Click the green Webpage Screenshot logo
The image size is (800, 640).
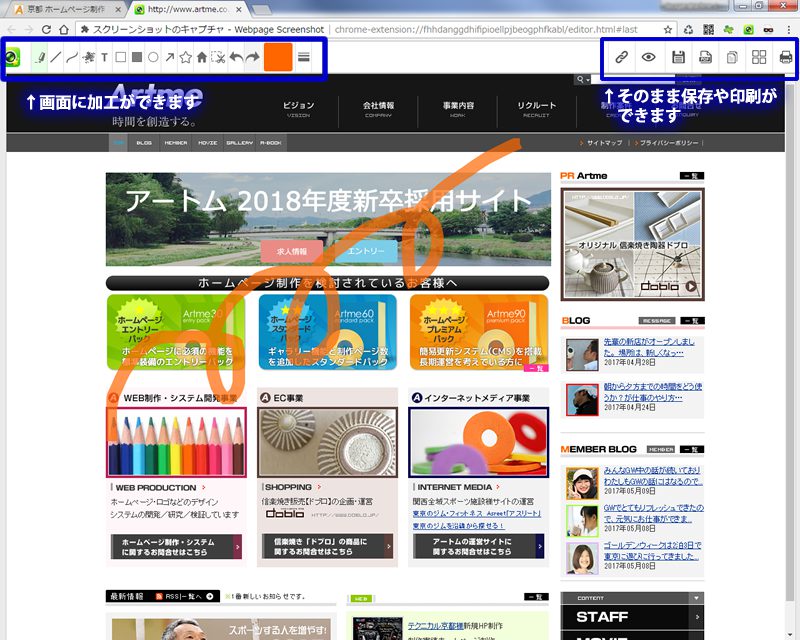[x=12, y=57]
